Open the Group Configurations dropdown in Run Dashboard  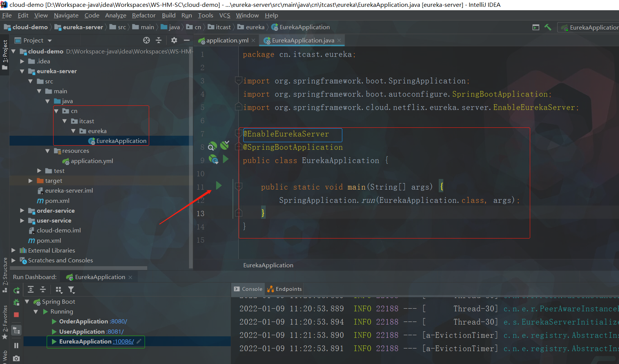(x=59, y=290)
